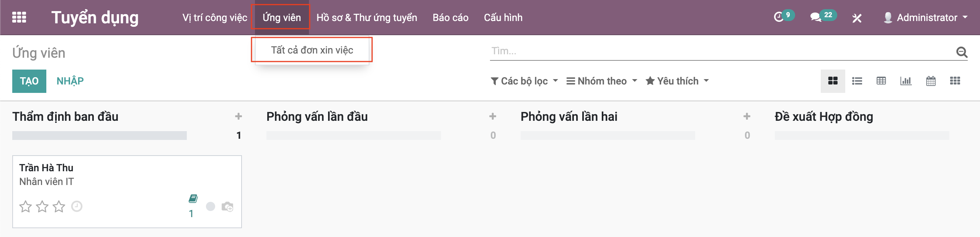Open the Báo cáo menu
Image resolution: width=980 pixels, height=237 pixels.
(450, 18)
